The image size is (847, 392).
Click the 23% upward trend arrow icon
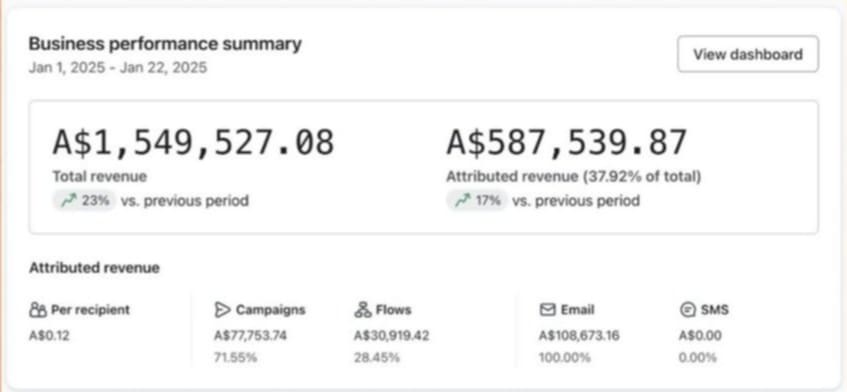(x=69, y=201)
